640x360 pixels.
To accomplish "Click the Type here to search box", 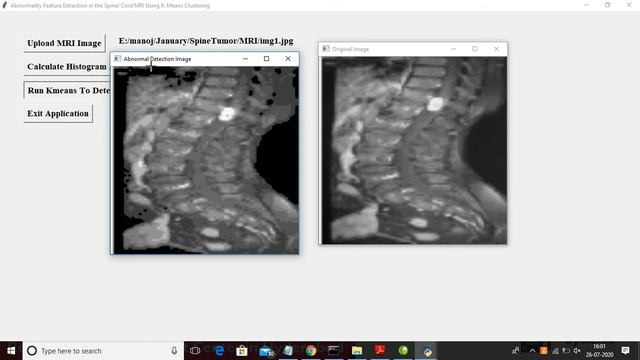I will click(x=103, y=351).
